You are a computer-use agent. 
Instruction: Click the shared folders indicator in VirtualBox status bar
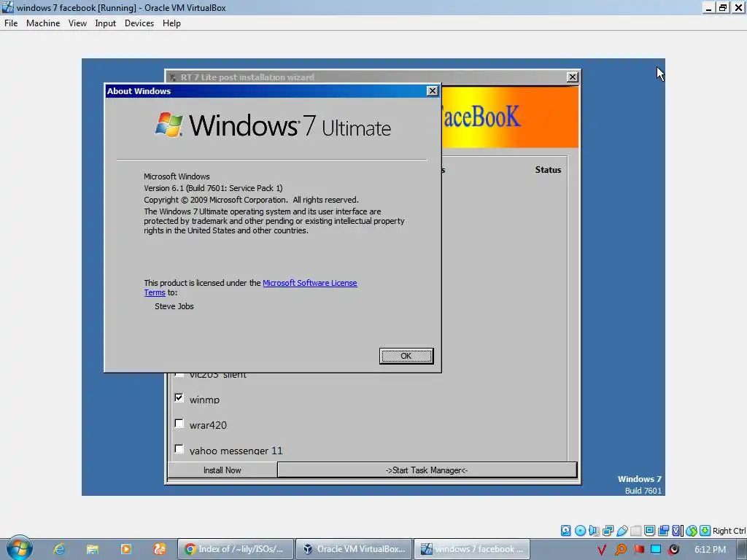click(x=635, y=531)
